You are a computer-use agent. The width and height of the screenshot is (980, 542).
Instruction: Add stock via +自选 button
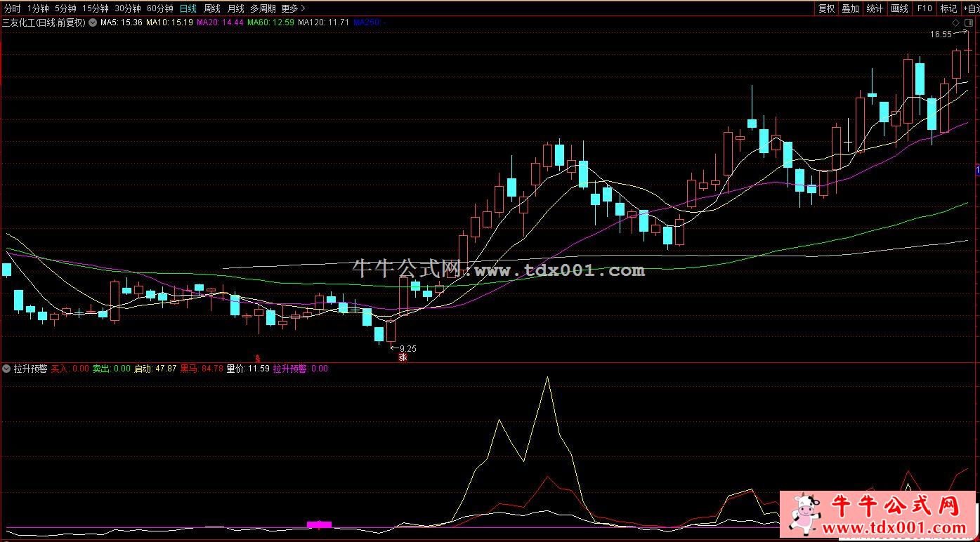(971, 8)
